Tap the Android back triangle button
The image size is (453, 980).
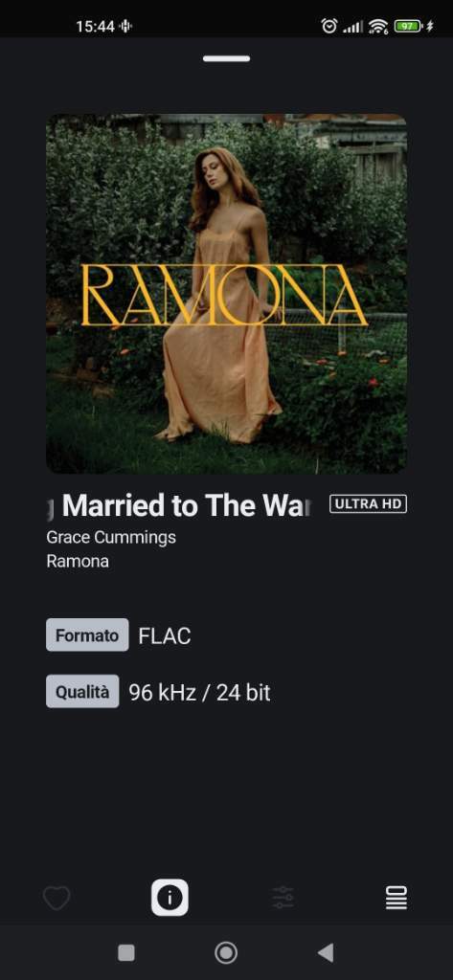click(x=326, y=952)
